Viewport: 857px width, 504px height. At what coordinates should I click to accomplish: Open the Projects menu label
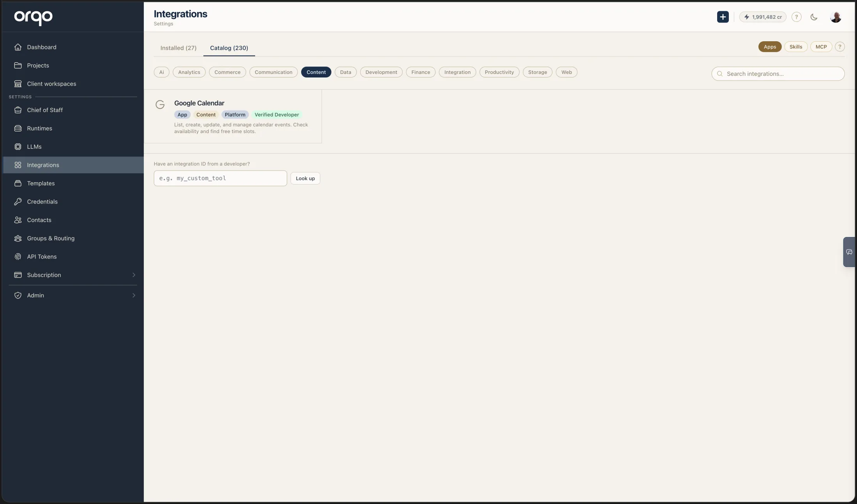pyautogui.click(x=38, y=65)
